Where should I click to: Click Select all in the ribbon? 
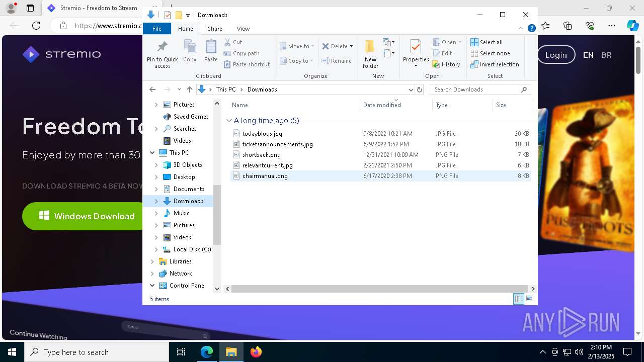tap(487, 42)
